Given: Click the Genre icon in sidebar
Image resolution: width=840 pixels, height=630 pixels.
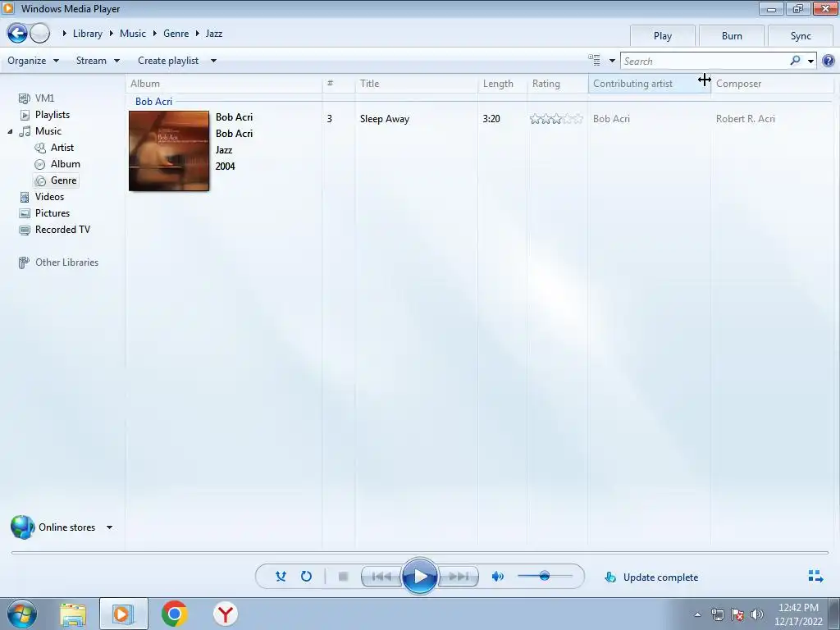Looking at the screenshot, I should [40, 181].
